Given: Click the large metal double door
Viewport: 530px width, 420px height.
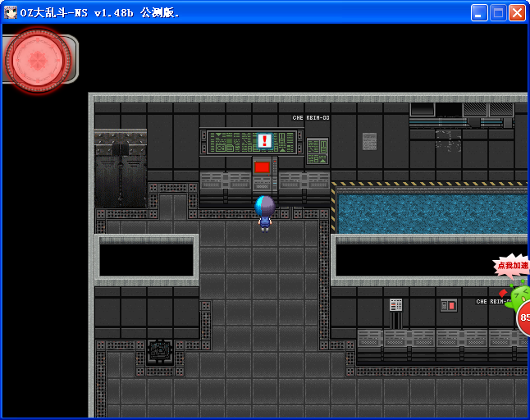Looking at the screenshot, I should [x=121, y=168].
